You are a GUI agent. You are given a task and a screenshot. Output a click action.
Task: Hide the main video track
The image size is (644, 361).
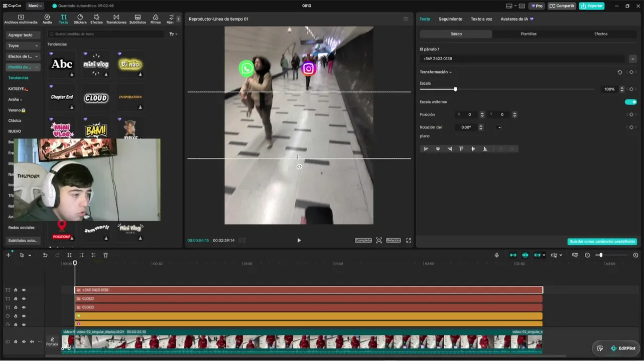24,341
